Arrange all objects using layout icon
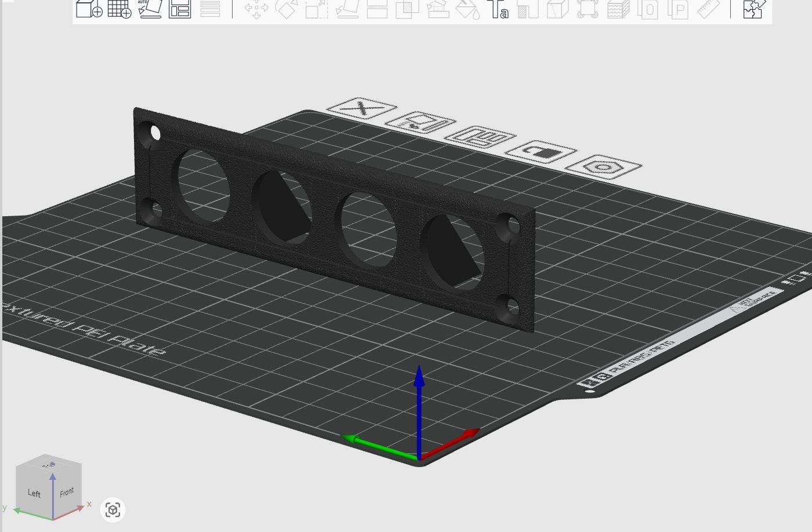 point(180,9)
